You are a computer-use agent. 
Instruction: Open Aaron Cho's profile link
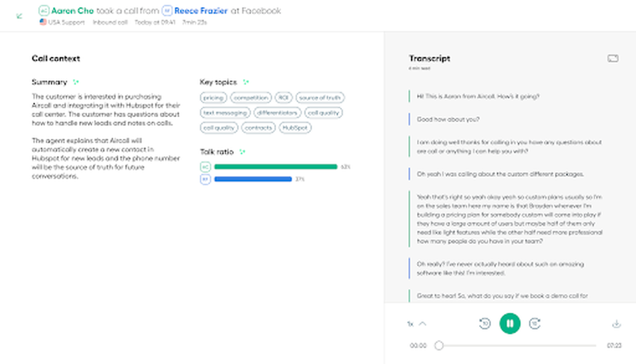click(73, 11)
